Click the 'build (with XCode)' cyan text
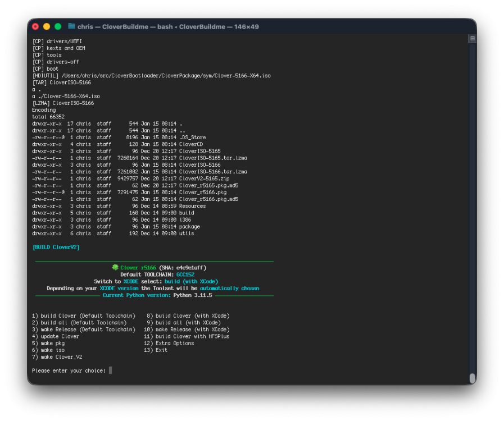This screenshot has height=421, width=504. point(191,281)
